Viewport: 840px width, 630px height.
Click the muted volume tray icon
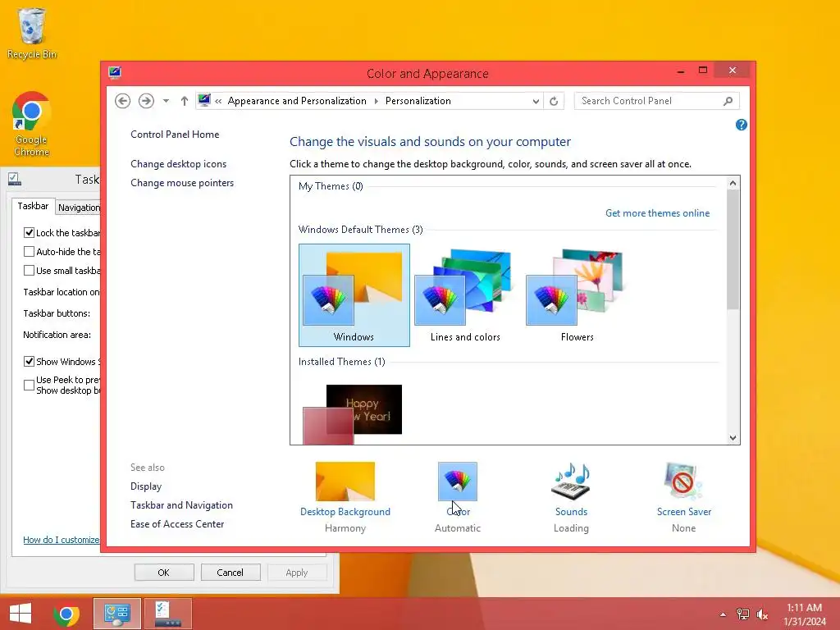click(762, 614)
